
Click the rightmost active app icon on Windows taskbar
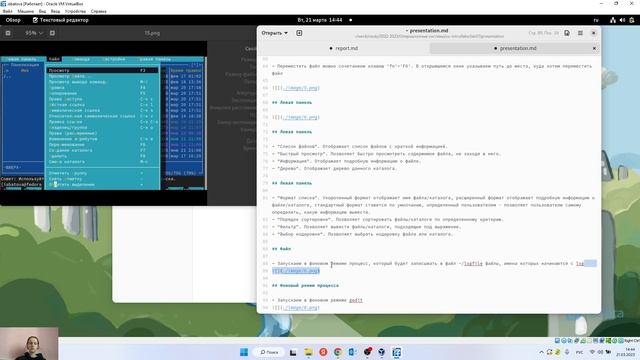click(396, 352)
